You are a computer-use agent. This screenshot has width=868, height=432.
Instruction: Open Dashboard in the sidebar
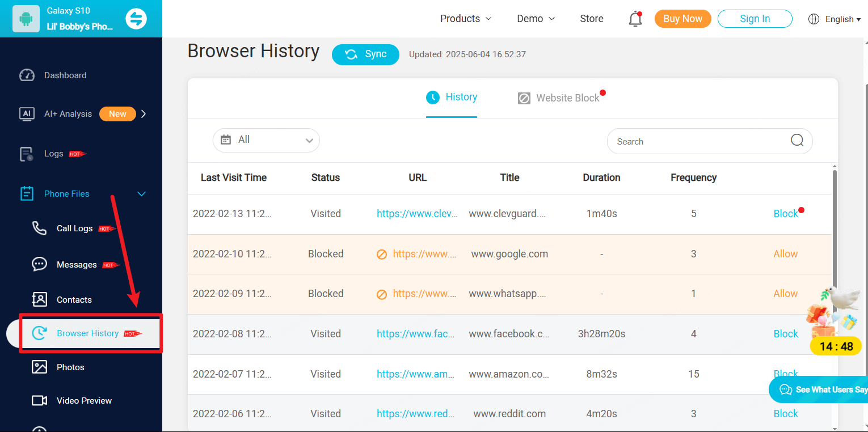click(65, 75)
